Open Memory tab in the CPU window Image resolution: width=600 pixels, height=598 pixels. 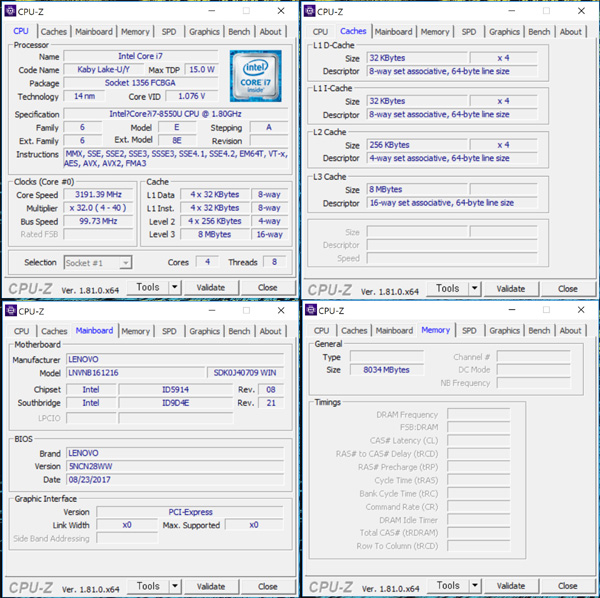pos(135,32)
